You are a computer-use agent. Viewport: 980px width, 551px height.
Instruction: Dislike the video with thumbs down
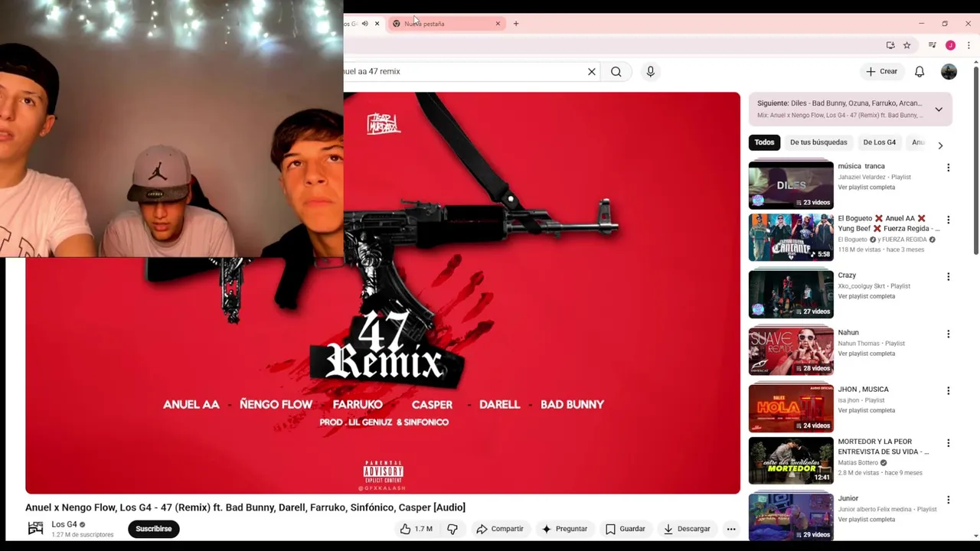click(x=452, y=529)
